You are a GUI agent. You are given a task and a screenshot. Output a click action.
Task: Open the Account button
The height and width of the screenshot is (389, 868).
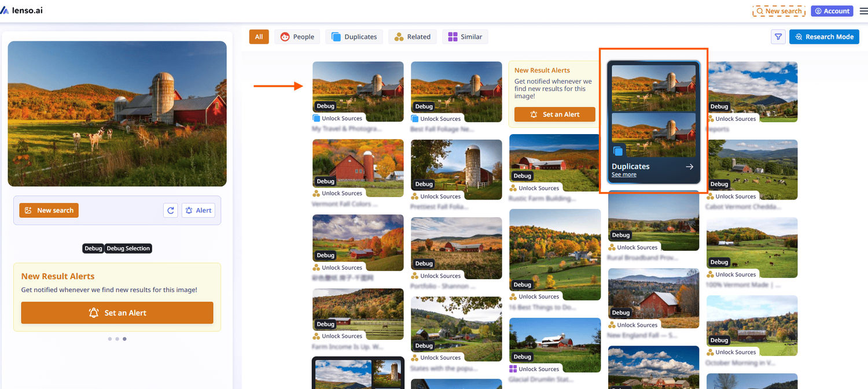832,11
